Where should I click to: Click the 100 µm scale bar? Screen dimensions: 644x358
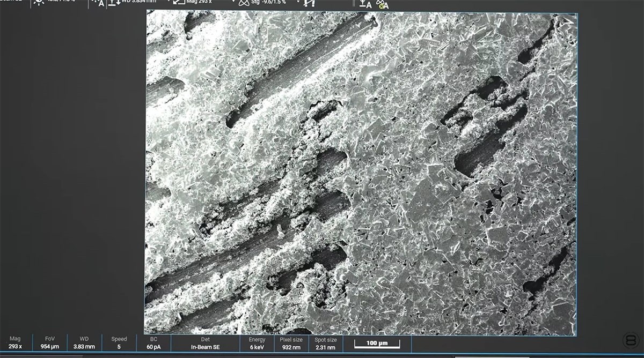377,343
